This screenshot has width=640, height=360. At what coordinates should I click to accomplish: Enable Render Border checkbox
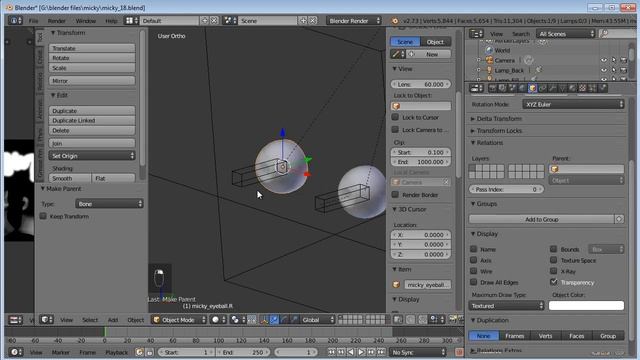pyautogui.click(x=395, y=195)
